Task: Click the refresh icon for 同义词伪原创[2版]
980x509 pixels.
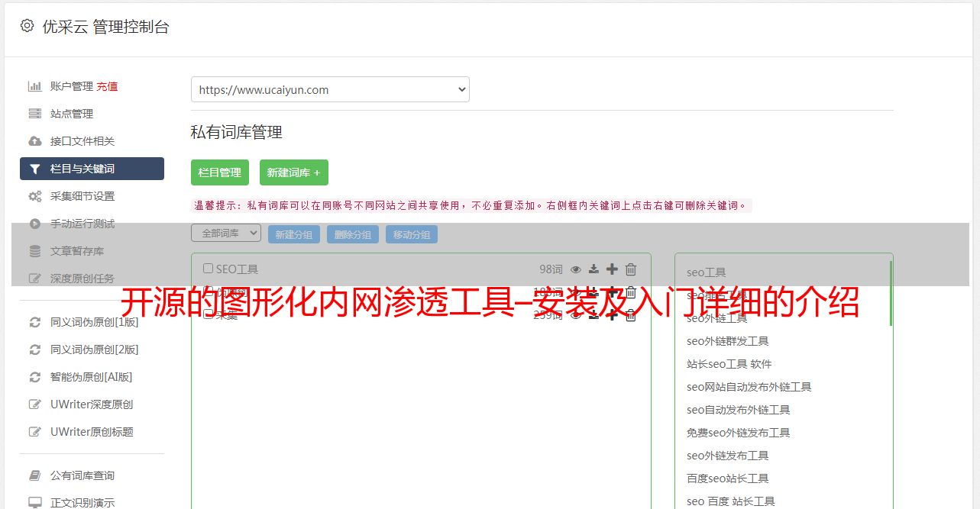Action: [x=35, y=350]
